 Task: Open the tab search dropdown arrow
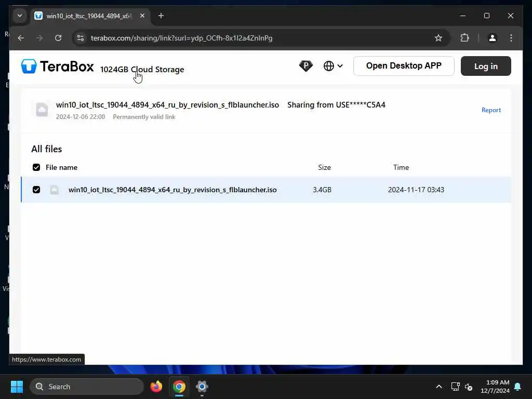[x=20, y=16]
